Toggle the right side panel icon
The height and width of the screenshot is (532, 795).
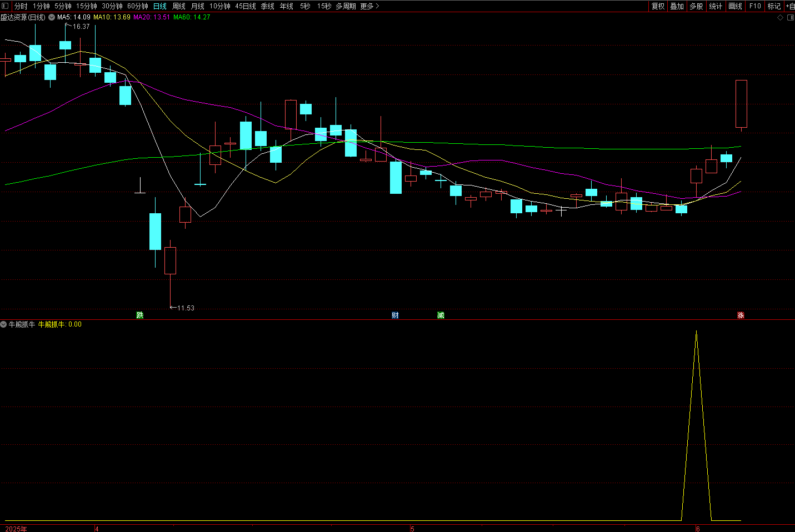791,18
